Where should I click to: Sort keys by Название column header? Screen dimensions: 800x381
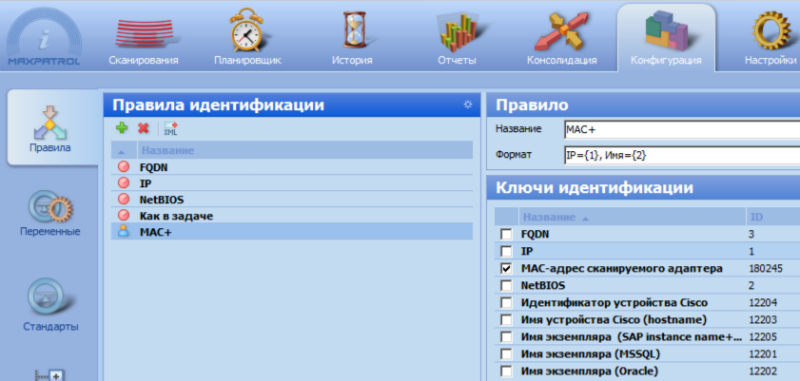(632, 217)
